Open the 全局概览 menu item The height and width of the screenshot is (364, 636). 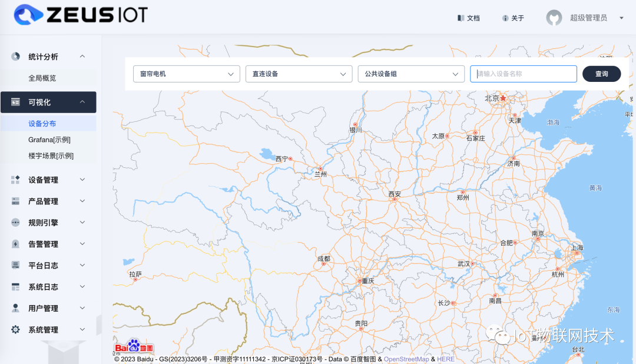pyautogui.click(x=42, y=78)
